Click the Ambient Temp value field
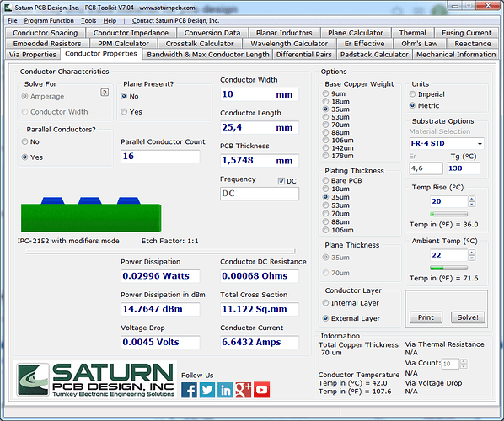 (448, 255)
